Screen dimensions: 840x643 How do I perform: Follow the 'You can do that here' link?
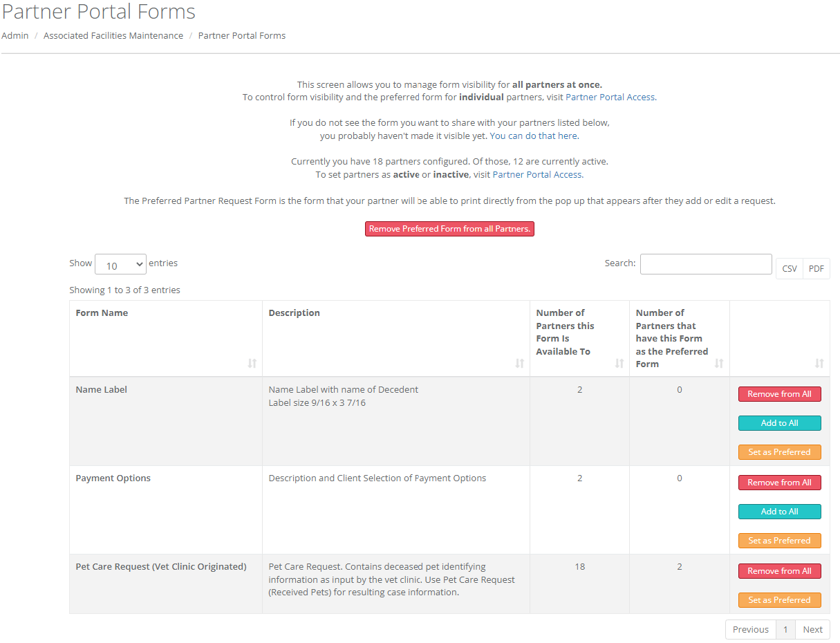point(533,136)
